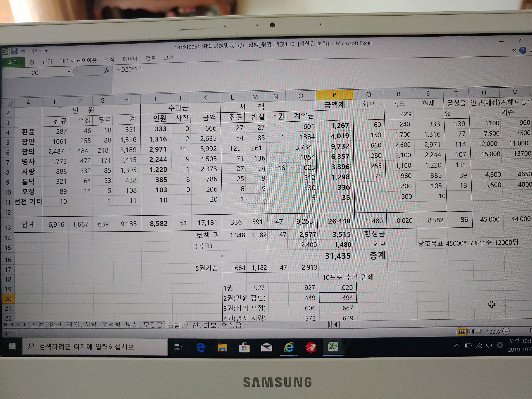This screenshot has width=532, height=399.
Task: Open the 통덕랑 sheet tab
Action: [x=111, y=325]
